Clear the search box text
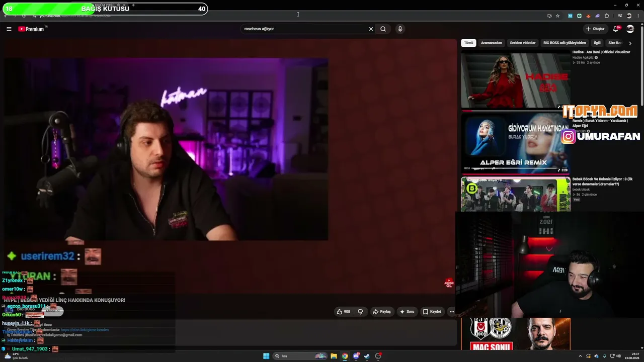 pos(371,29)
